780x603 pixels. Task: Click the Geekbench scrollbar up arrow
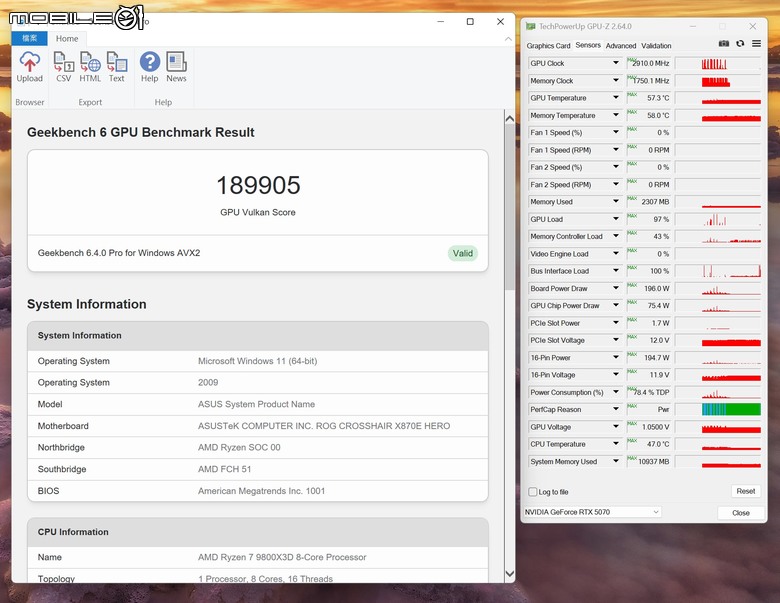pyautogui.click(x=509, y=118)
